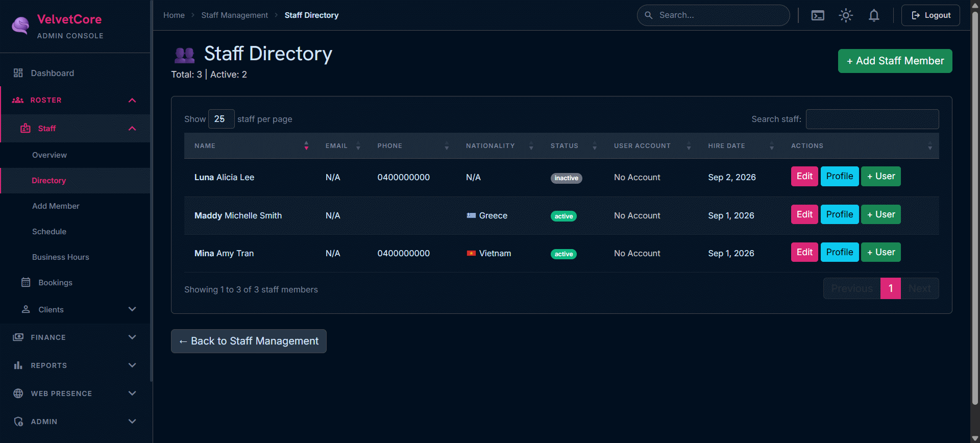Expand the WEB PRESENCE section chevron

click(x=132, y=393)
